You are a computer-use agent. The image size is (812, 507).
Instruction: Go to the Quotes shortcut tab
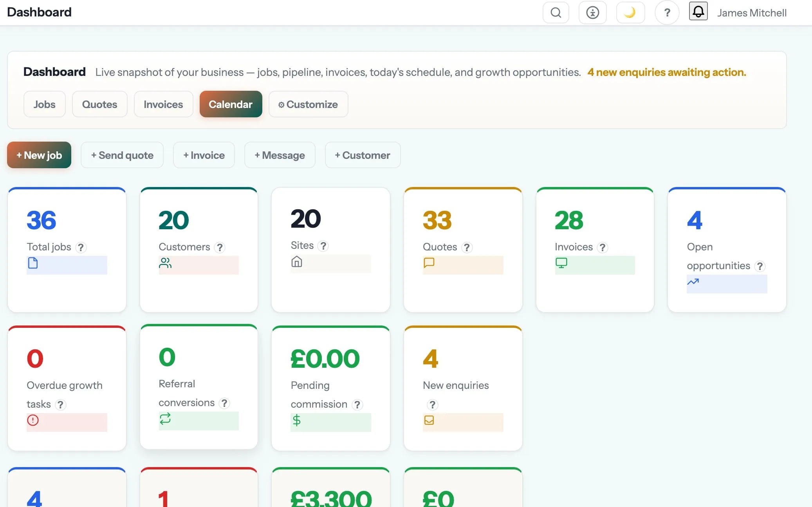click(99, 104)
